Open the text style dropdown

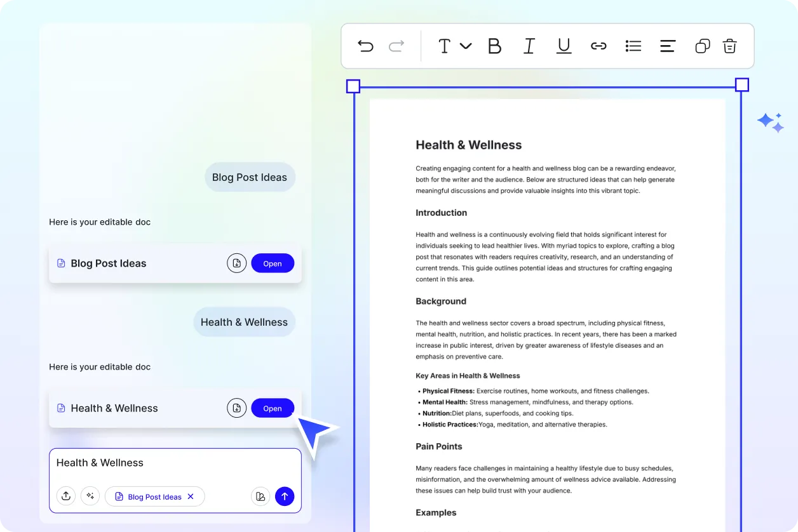click(454, 46)
